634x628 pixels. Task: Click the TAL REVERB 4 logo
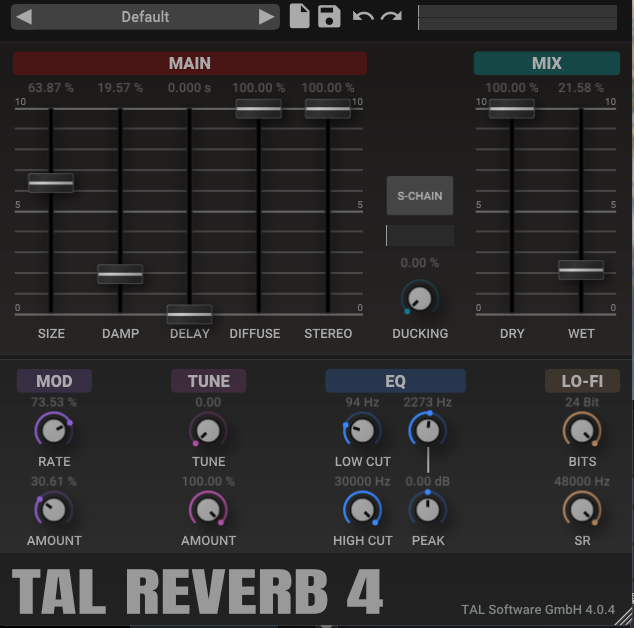(197, 591)
